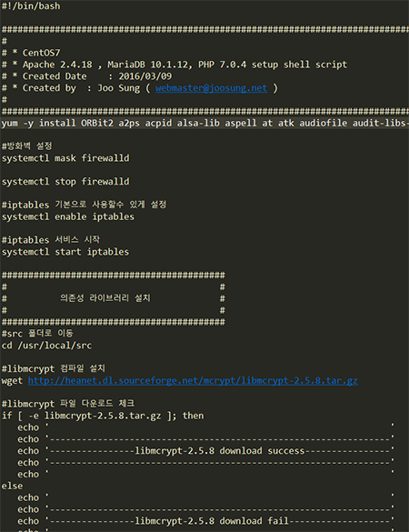Click the #src 폴더로 이동 comment

click(37, 334)
